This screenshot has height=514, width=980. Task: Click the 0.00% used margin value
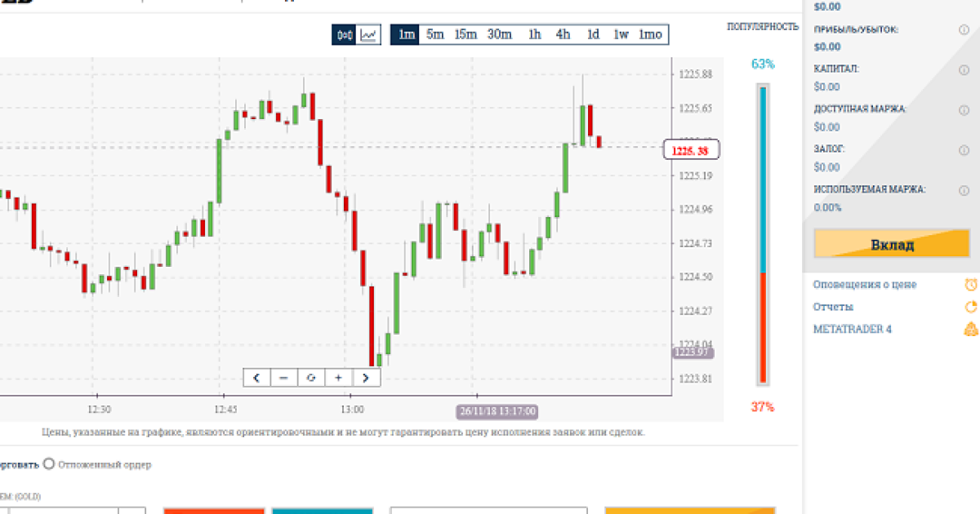pos(827,207)
